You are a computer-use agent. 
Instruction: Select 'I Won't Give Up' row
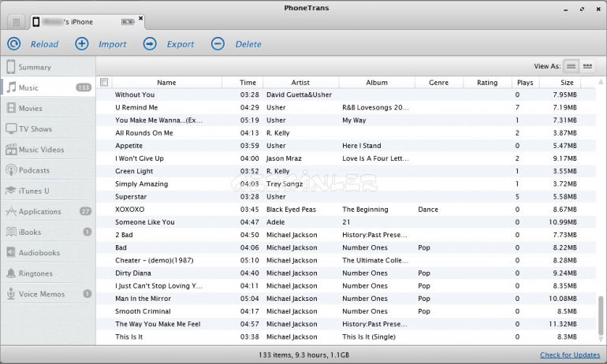(346, 158)
